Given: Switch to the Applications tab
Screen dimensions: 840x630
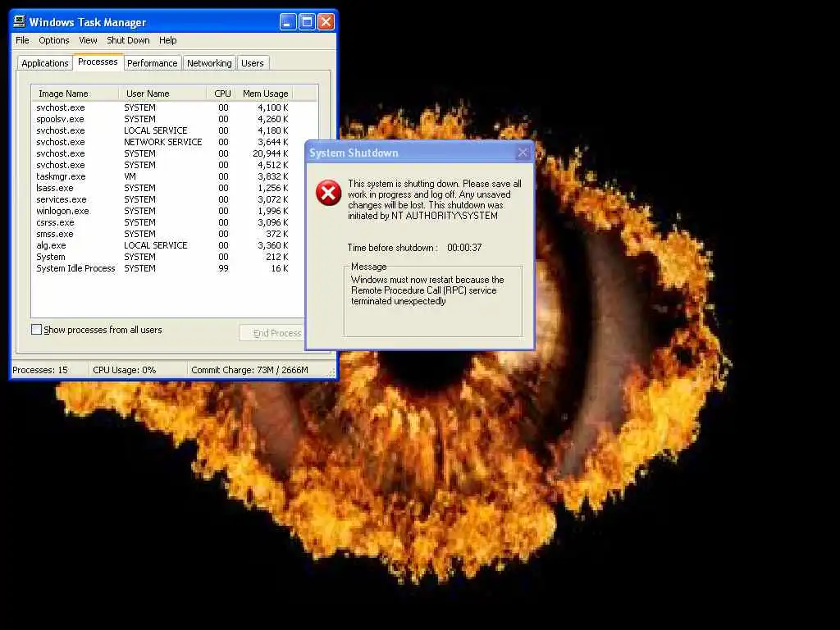Looking at the screenshot, I should point(45,63).
